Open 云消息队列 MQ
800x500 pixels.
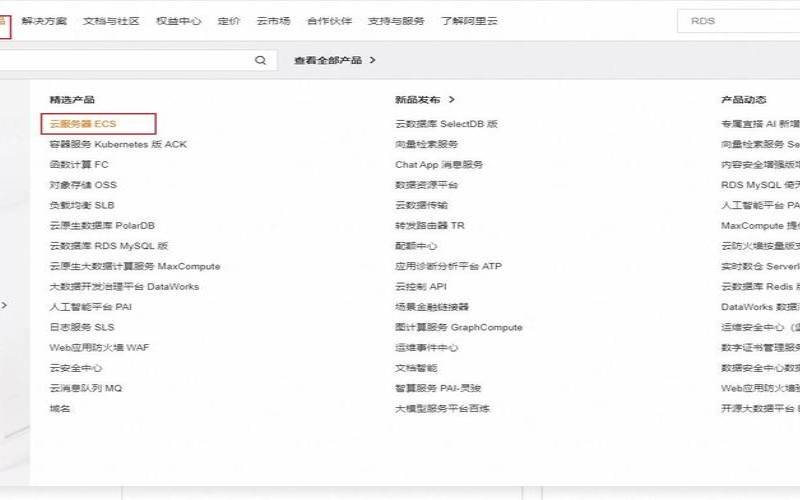coord(86,388)
